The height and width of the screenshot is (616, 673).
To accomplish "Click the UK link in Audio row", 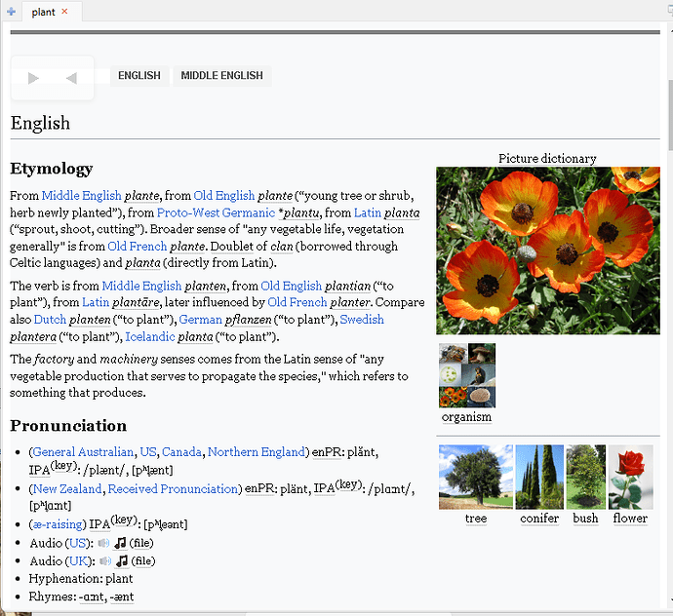I will coord(79,561).
